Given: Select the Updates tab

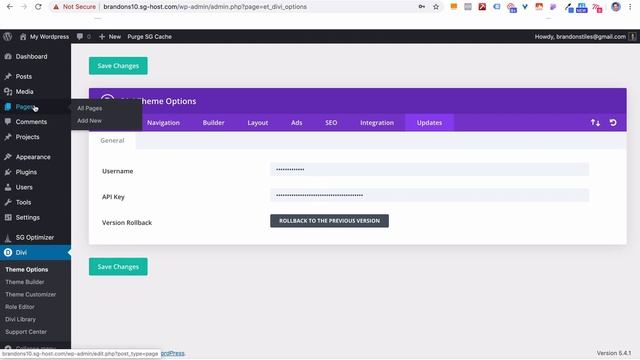Looking at the screenshot, I should pyautogui.click(x=429, y=122).
